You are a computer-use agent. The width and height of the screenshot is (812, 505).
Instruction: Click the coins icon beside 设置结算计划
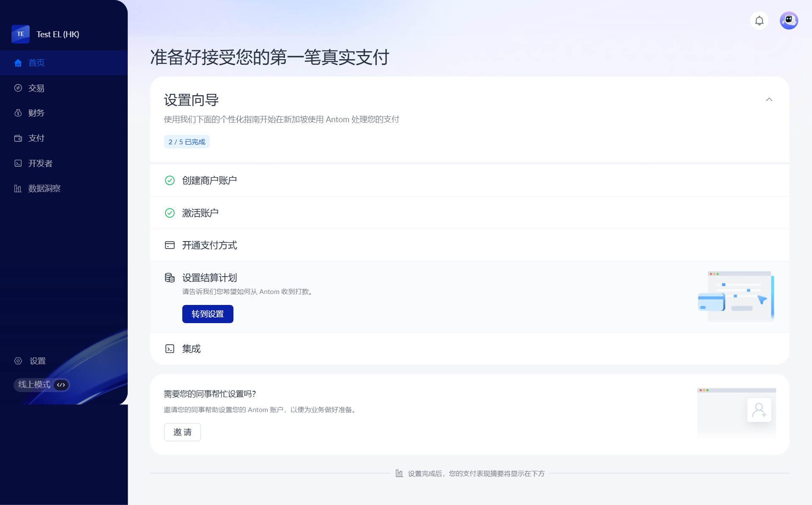(170, 278)
